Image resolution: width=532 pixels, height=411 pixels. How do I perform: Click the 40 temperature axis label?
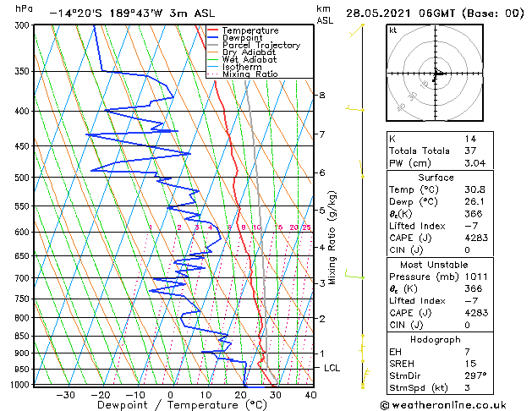click(310, 395)
